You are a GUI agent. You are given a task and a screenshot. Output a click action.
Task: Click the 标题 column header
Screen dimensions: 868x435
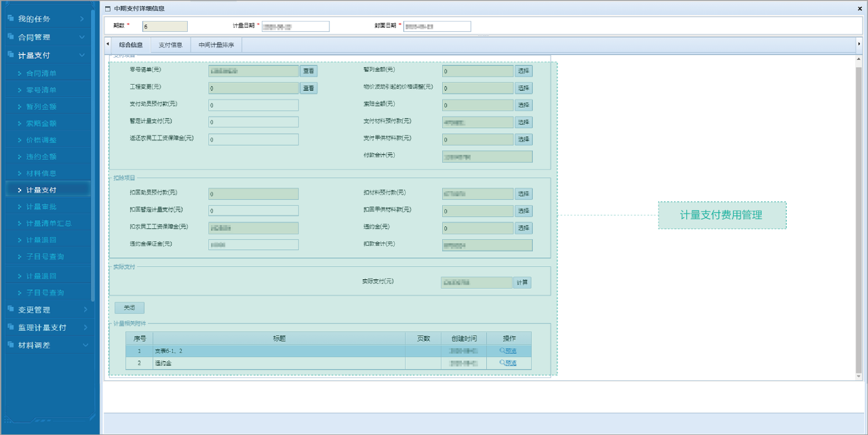pyautogui.click(x=279, y=339)
